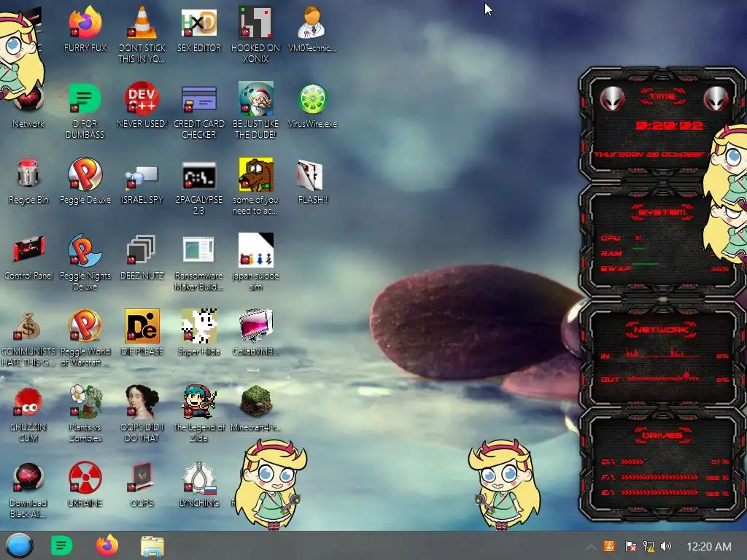This screenshot has width=747, height=560.
Task: Click the Thursday 26 October date text
Action: (650, 155)
